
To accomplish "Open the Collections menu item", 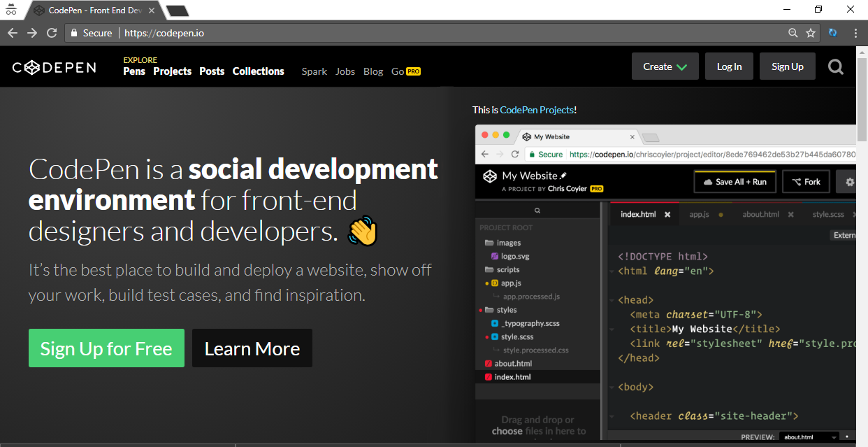I will tap(259, 71).
